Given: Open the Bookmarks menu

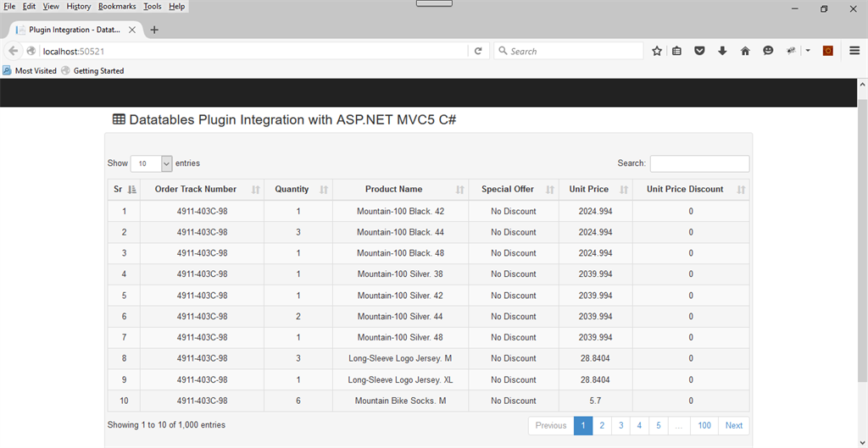Looking at the screenshot, I should click(117, 7).
